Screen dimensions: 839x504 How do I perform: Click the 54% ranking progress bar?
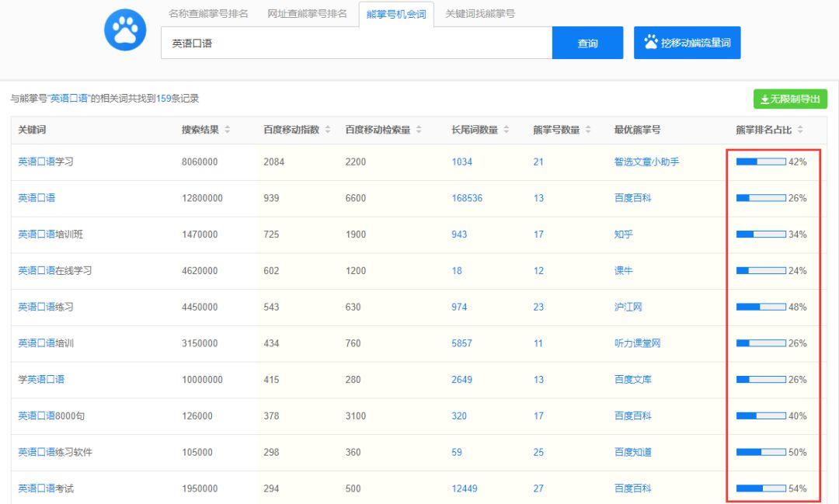click(761, 488)
